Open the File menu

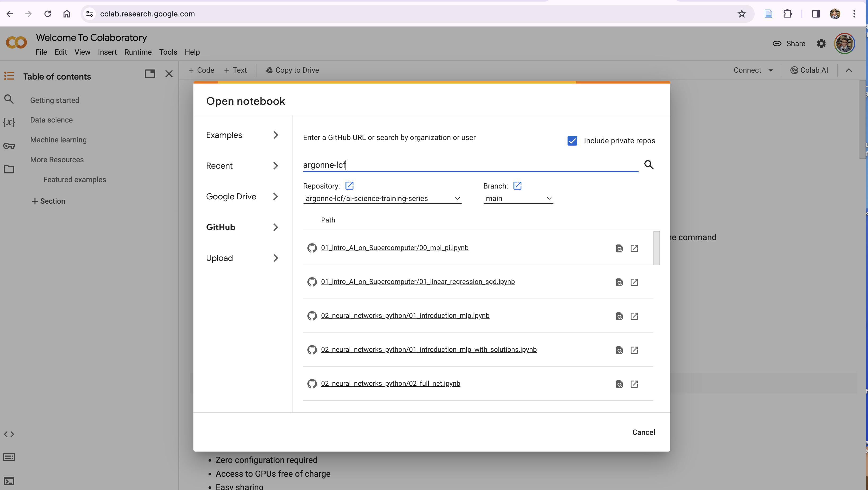point(41,52)
